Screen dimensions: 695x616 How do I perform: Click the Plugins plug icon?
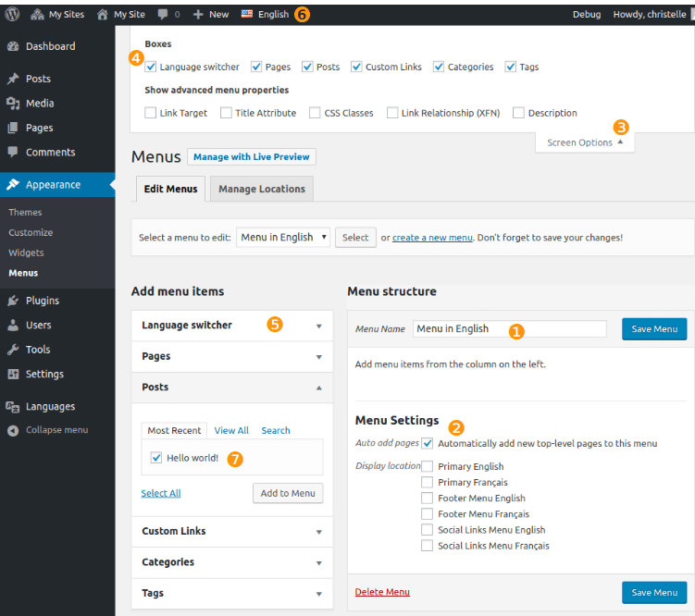13,301
